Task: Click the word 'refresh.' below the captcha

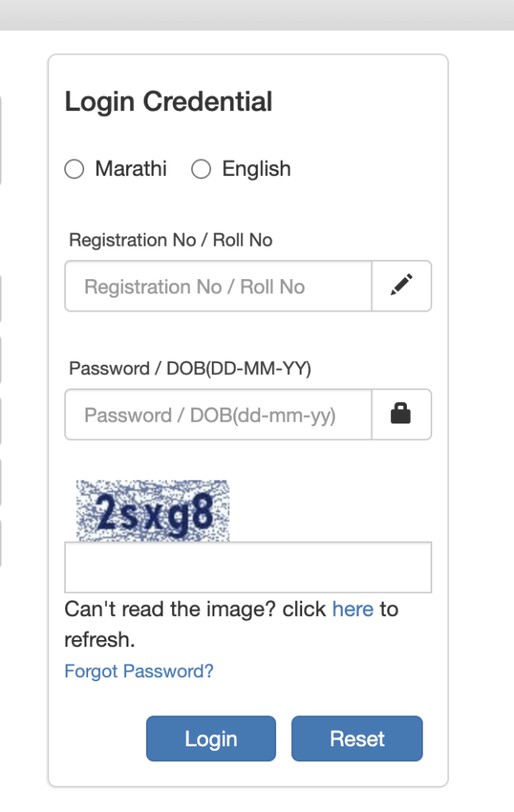Action: tap(99, 640)
